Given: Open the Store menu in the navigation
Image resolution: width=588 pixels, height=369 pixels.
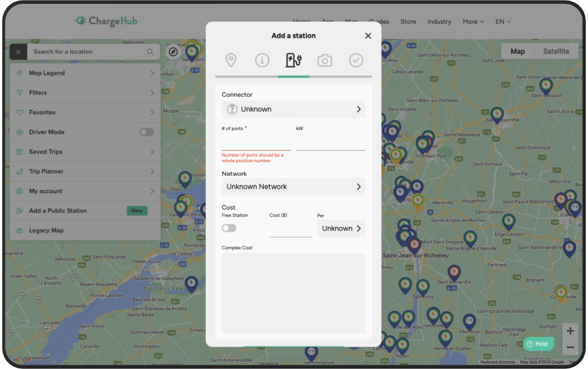Looking at the screenshot, I should tap(408, 21).
